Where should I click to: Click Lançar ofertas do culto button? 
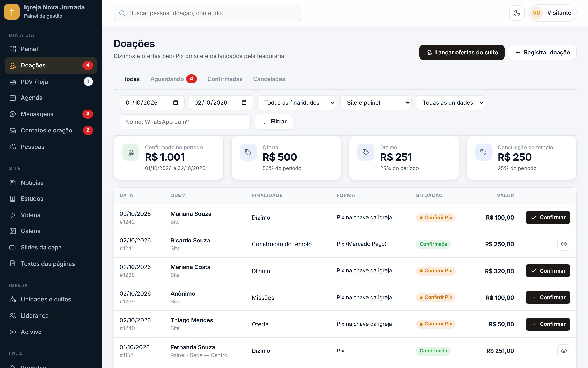pos(462,52)
